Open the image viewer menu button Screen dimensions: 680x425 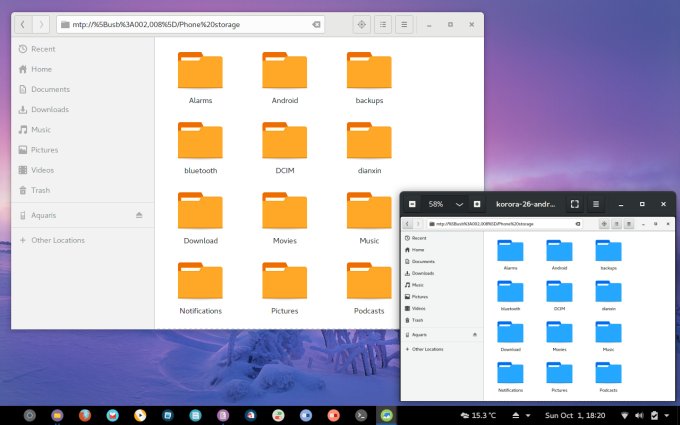coord(595,204)
